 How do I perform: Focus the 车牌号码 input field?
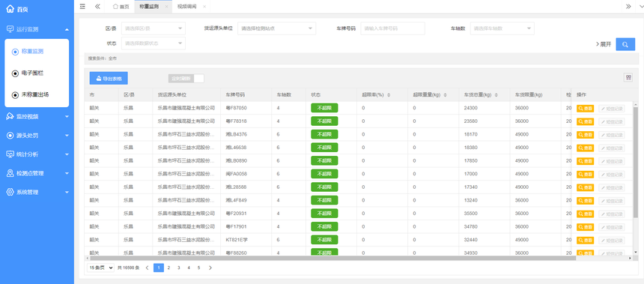[x=392, y=28]
